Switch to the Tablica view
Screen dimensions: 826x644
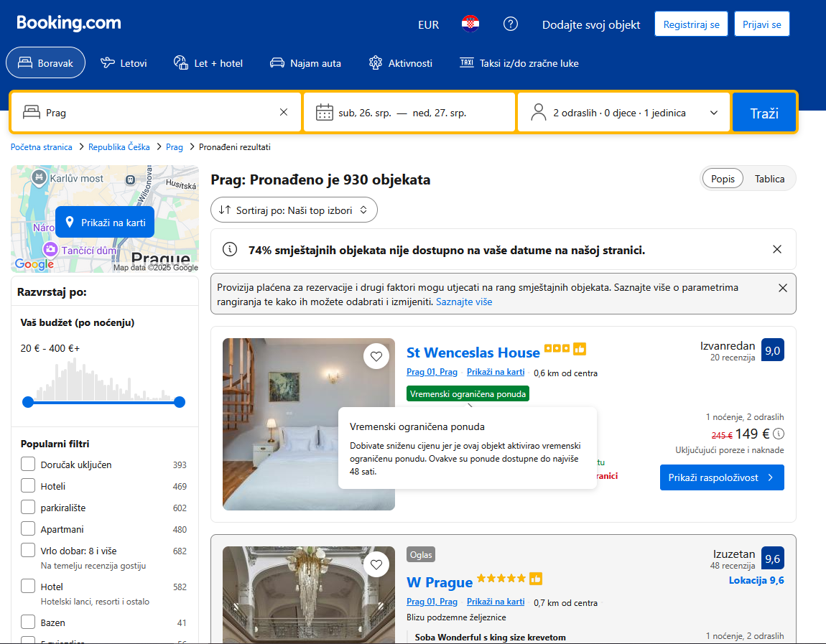[769, 179]
